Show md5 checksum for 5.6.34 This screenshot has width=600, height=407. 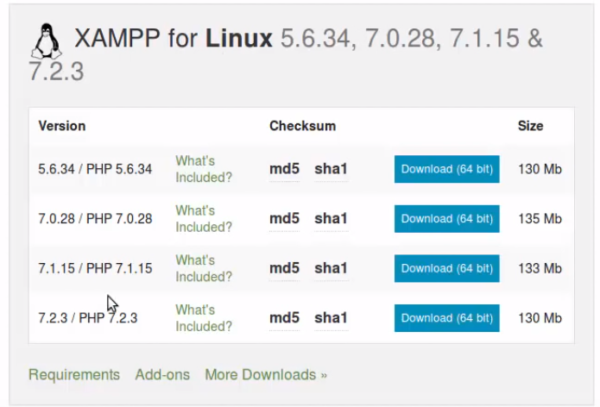pyautogui.click(x=284, y=169)
